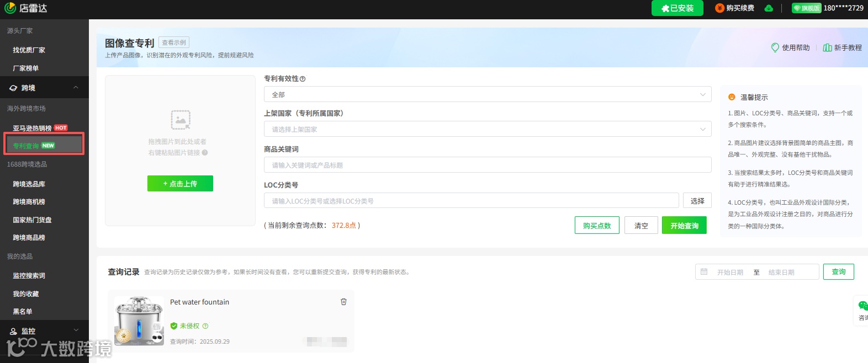
Task: Click 专利有效性 help question icon
Action: tap(303, 79)
